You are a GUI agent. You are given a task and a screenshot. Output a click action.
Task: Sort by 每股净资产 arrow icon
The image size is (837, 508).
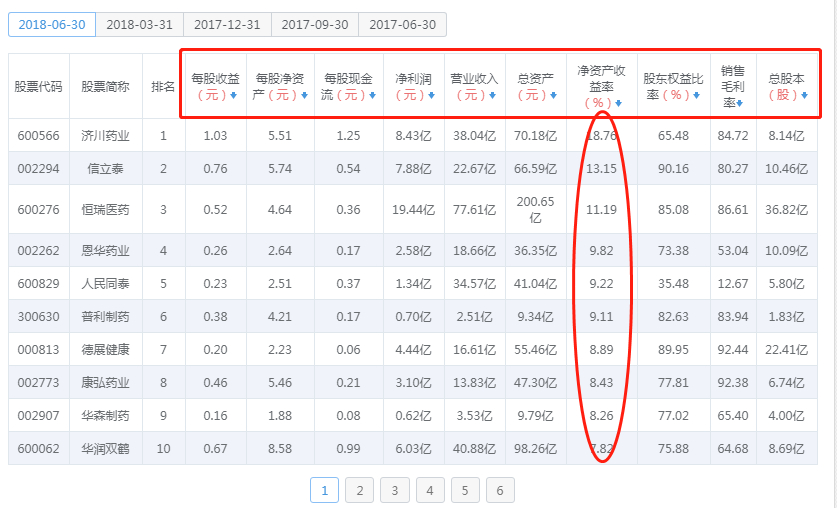point(304,96)
